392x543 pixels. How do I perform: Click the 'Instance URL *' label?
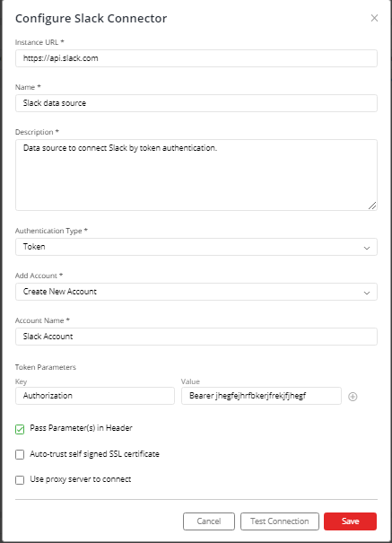coord(39,42)
